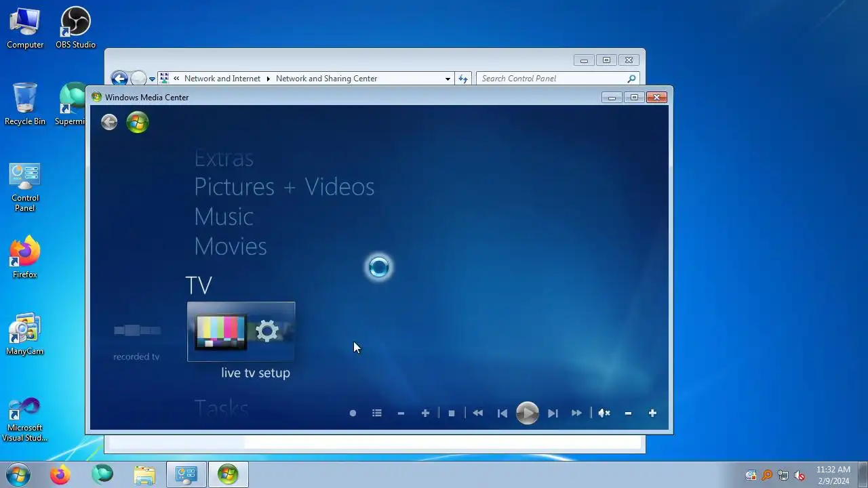Switch to Control Panel taskbar button
Viewport: 868px width, 488px height.
coord(186,474)
